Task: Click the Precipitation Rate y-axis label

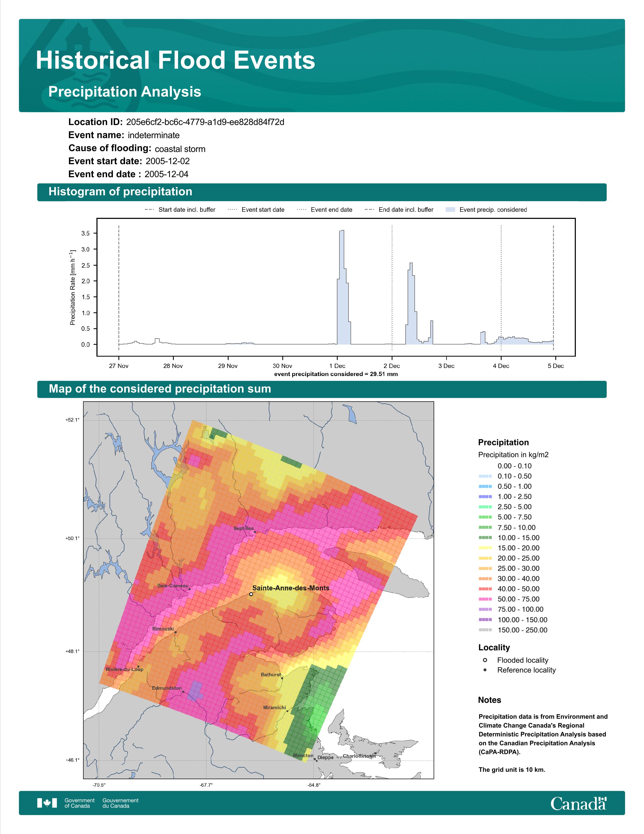Action: [72, 287]
